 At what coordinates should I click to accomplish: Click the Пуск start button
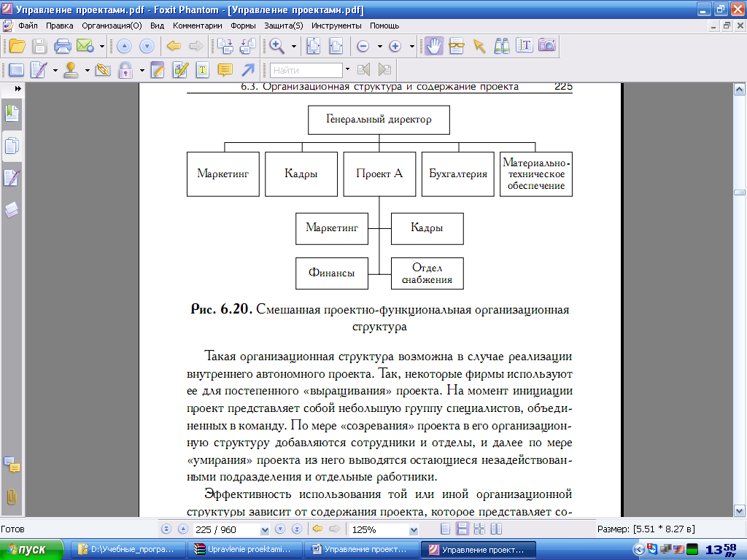point(31,550)
